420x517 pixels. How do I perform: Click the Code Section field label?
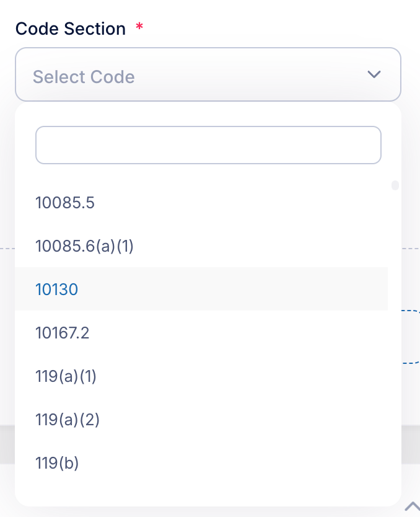point(71,29)
